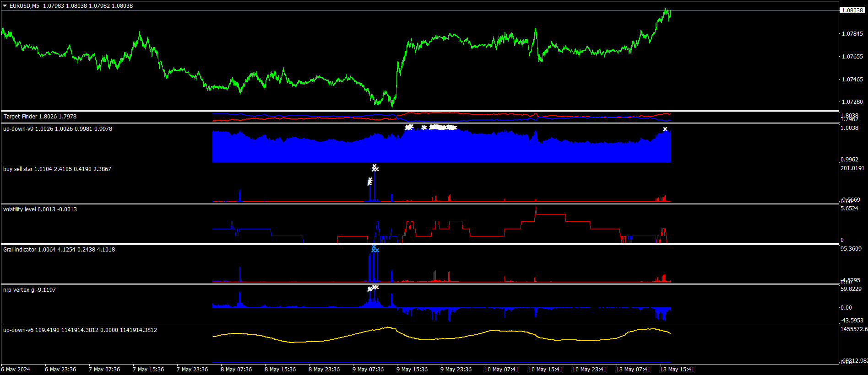The image size is (868, 375).
Task: Click the 7 May 15:36 time label
Action: coord(148,370)
